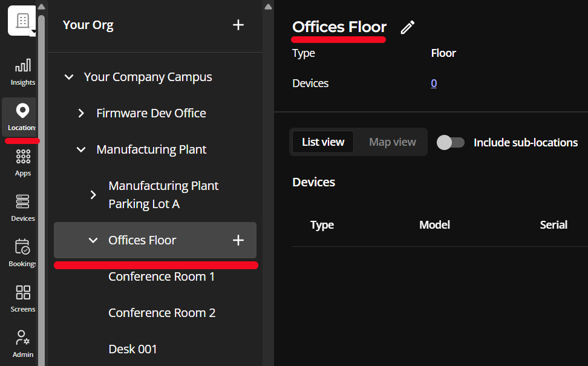Click the scrollbar up arrow in the location panel
Image resolution: width=588 pixels, height=366 pixels.
click(268, 6)
